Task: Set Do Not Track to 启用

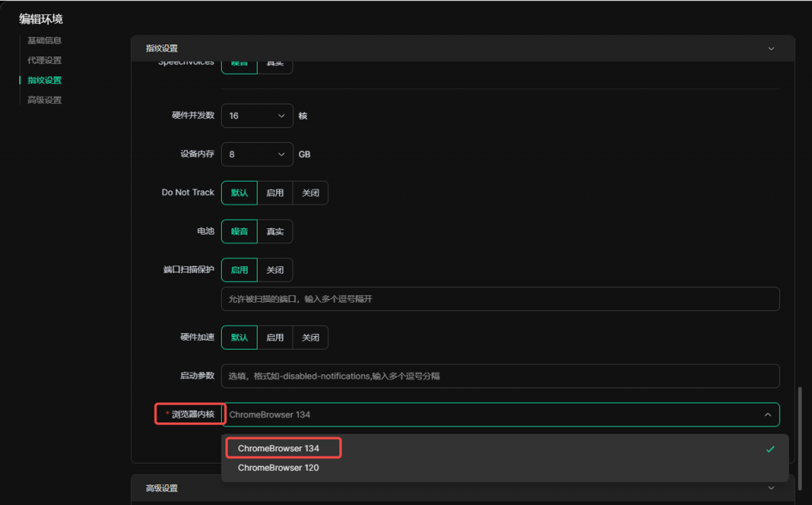Action: [x=274, y=193]
